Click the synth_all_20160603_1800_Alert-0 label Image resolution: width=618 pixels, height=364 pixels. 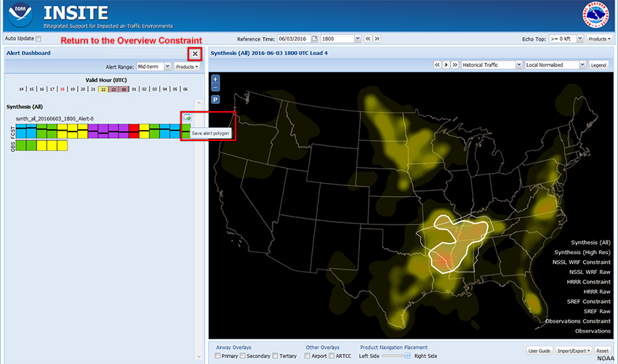[x=55, y=118]
